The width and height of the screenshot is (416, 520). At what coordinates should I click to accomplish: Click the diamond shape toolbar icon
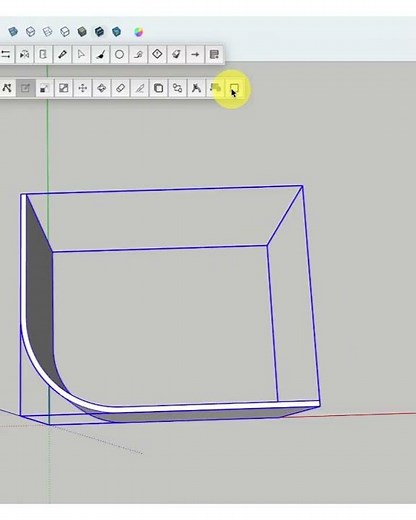pyautogui.click(x=157, y=54)
